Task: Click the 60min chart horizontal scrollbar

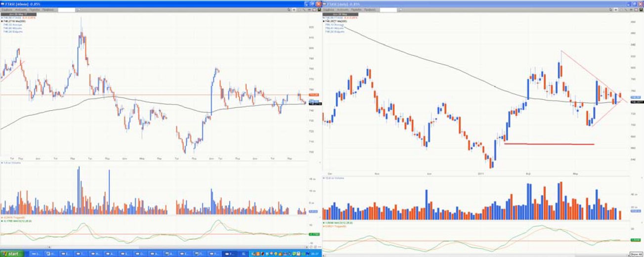Action: point(148,248)
